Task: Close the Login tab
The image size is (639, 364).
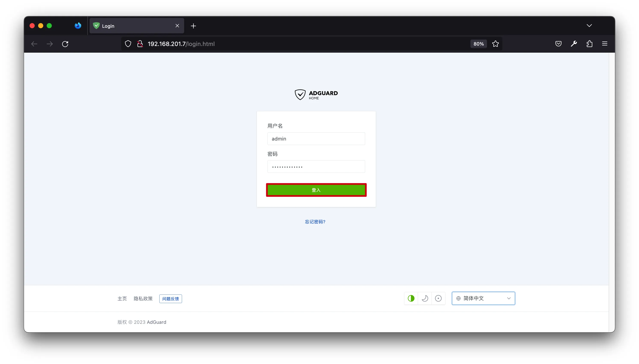Action: pyautogui.click(x=177, y=26)
